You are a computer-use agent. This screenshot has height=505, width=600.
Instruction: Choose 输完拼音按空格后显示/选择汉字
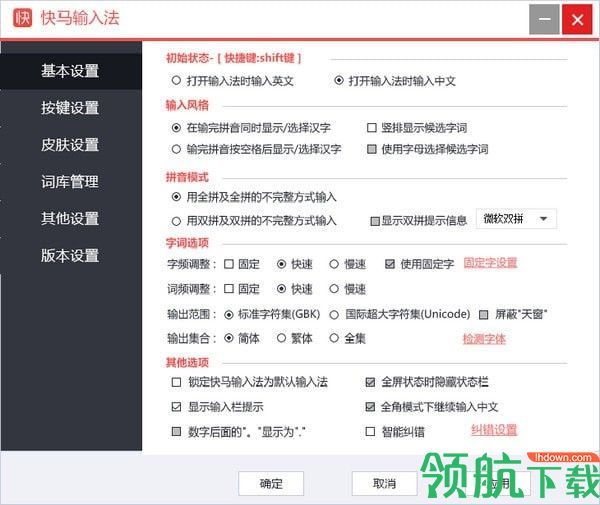[x=176, y=149]
